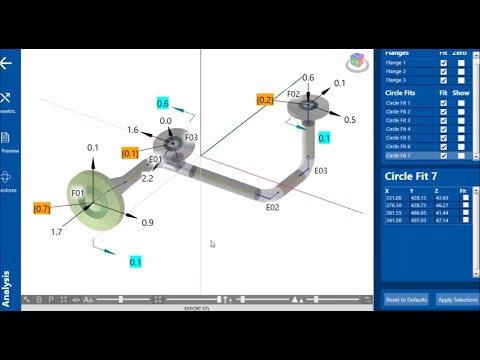Open the Isometric view icon in the sidebar
This screenshot has height=360, width=480.
point(5,98)
